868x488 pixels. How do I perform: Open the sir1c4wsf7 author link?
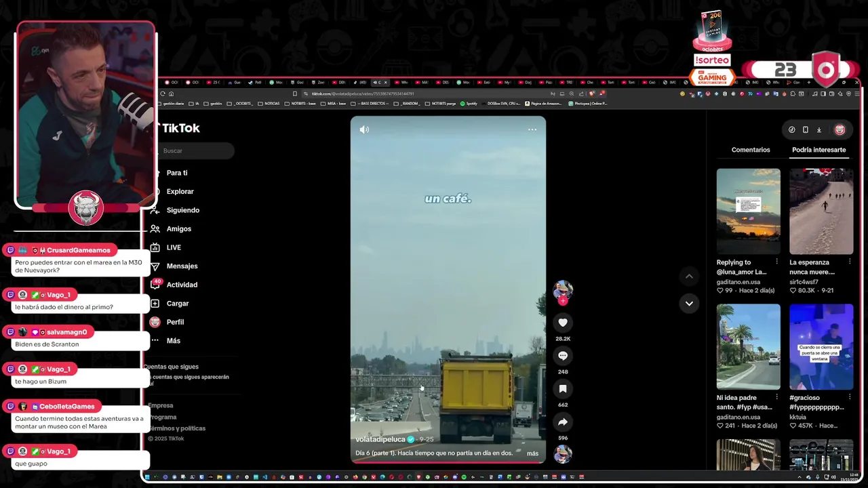click(x=804, y=282)
